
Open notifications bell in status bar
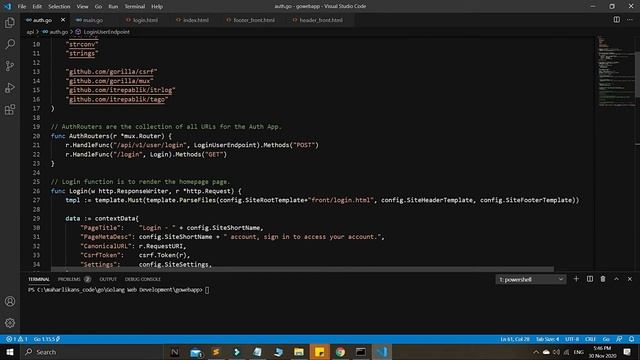click(x=631, y=339)
